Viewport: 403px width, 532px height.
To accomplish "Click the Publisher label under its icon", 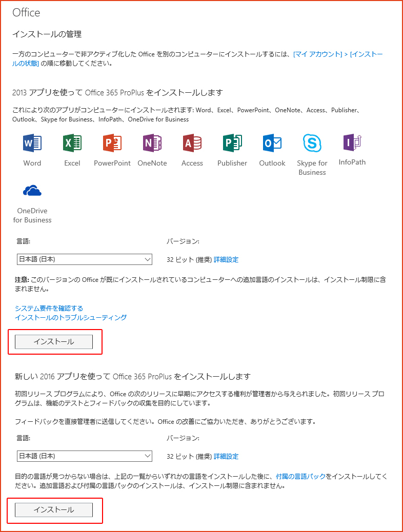I will [x=232, y=163].
